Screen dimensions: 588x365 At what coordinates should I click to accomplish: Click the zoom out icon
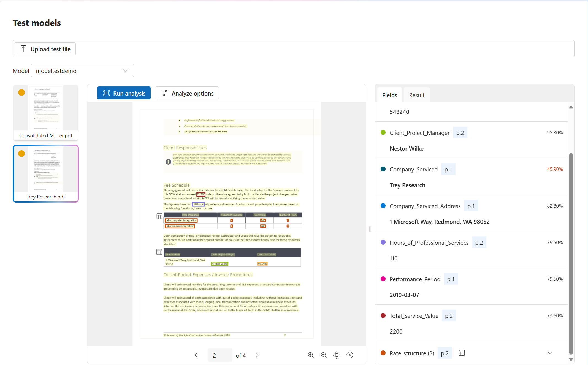click(324, 355)
